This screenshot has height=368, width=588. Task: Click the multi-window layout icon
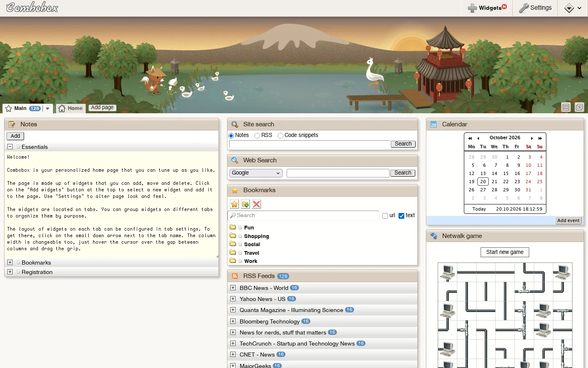click(579, 107)
